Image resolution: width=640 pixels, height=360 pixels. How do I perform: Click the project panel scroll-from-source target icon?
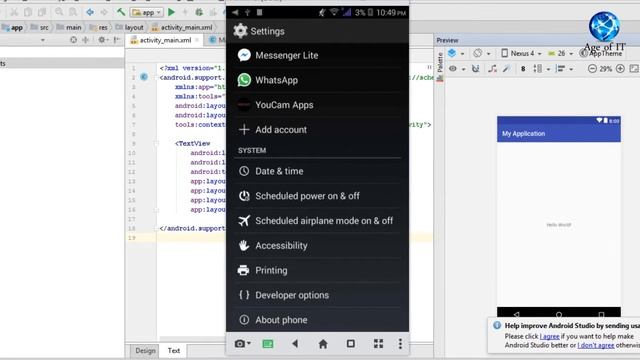pos(73,40)
